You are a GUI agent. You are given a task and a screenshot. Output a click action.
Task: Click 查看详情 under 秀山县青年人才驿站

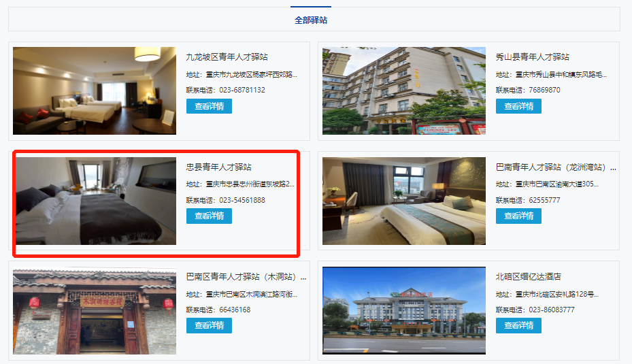[x=518, y=106]
